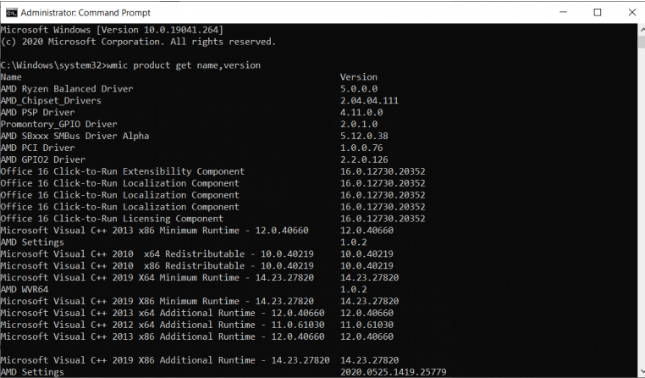Click version '11.0.61030' in Version column
Screen dimensions: 645x378
pos(367,325)
